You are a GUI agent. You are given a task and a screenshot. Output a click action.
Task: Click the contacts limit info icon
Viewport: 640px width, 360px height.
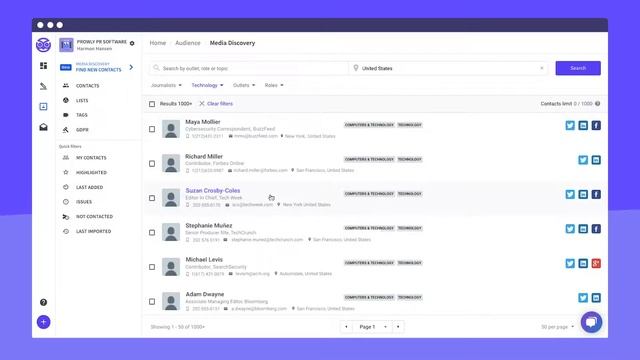(x=598, y=104)
